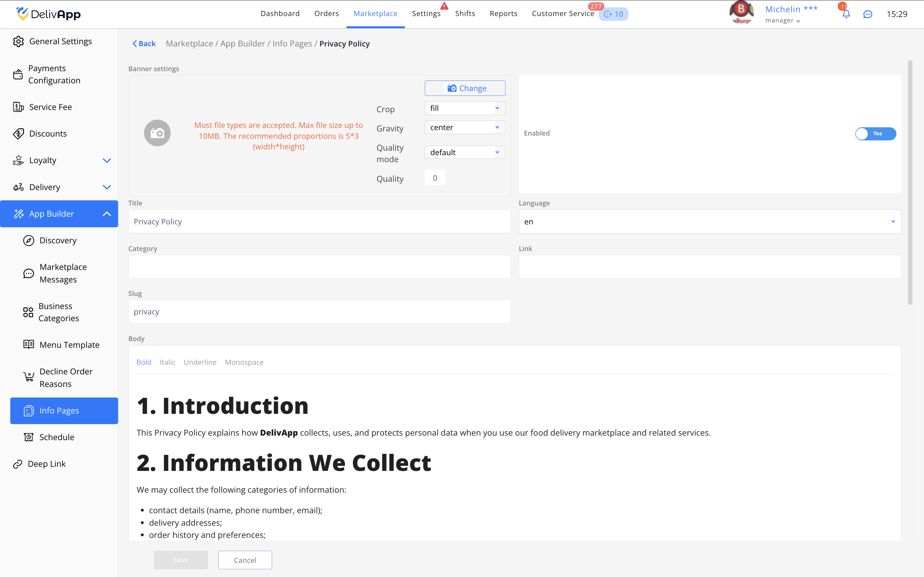
Task: Click the Change banner image button
Action: pyautogui.click(x=465, y=88)
